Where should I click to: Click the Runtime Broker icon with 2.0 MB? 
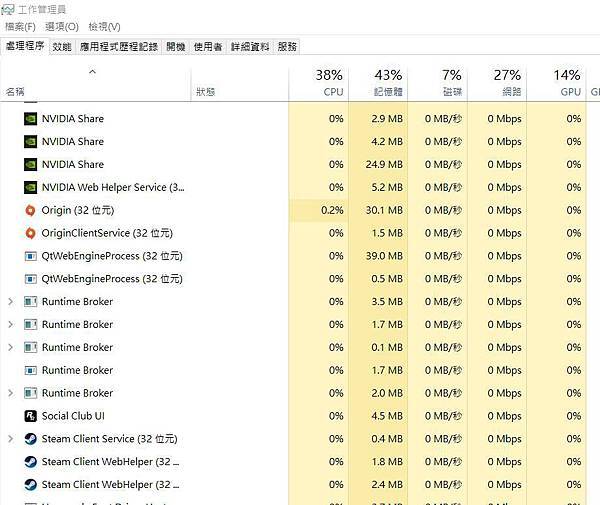(x=31, y=393)
